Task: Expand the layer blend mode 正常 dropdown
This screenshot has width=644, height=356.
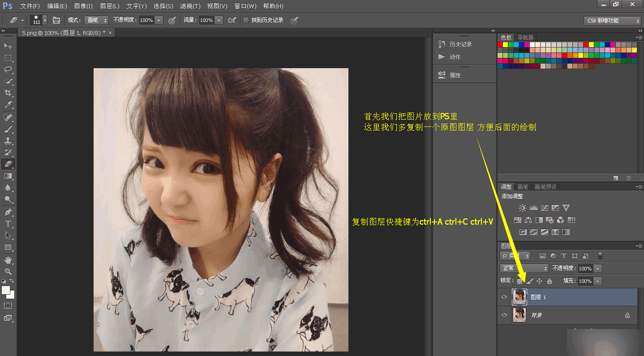Action: point(524,268)
